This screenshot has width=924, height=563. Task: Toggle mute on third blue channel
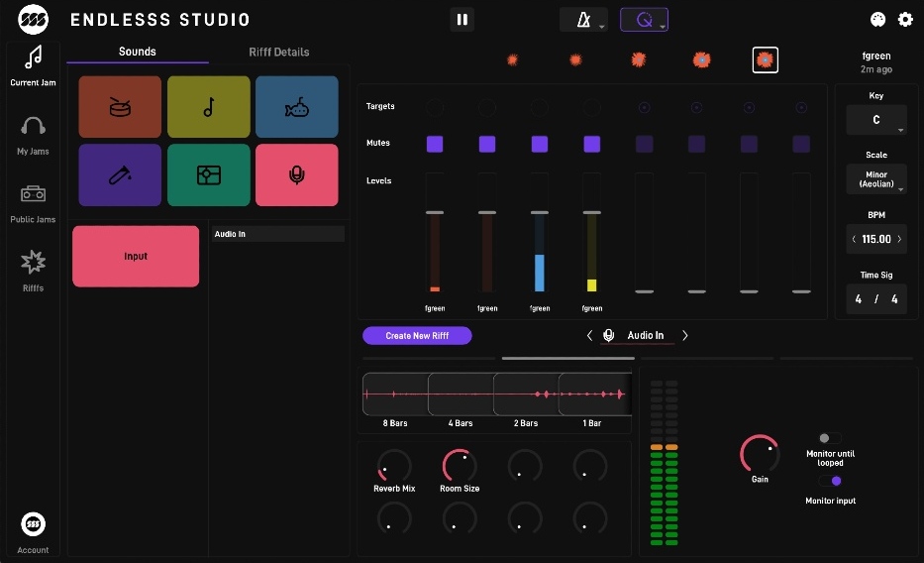[x=540, y=144]
